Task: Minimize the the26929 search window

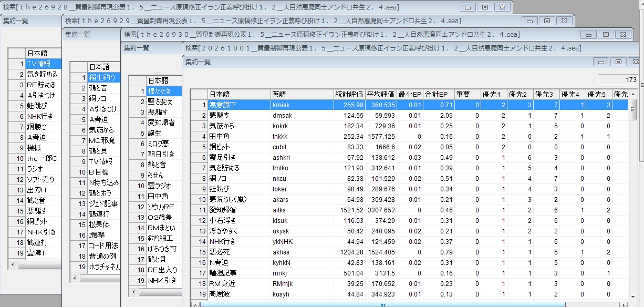Action: (530, 21)
